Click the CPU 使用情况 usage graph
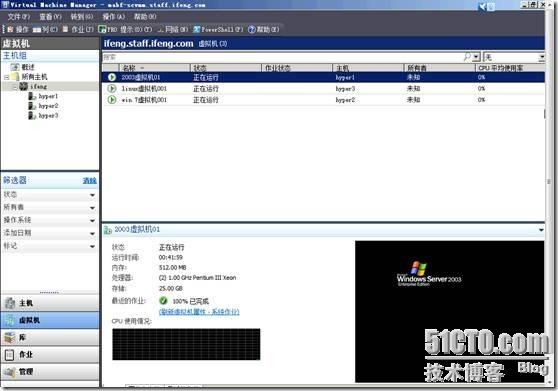 (186, 344)
